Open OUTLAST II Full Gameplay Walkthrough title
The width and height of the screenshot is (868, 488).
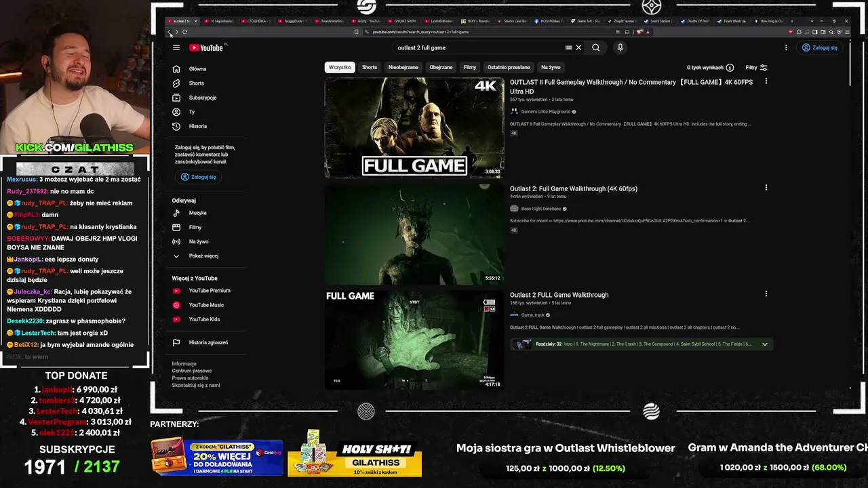[631, 87]
